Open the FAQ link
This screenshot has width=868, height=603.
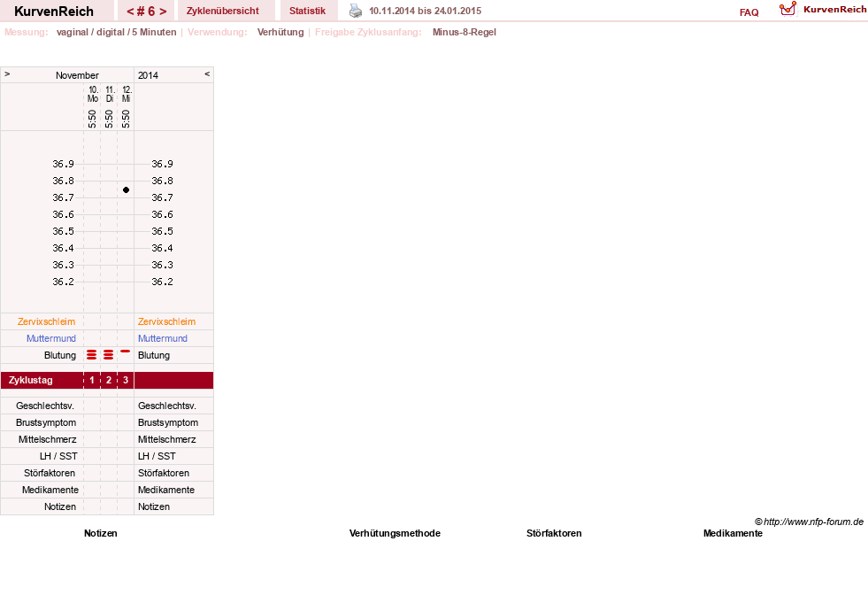pyautogui.click(x=749, y=12)
